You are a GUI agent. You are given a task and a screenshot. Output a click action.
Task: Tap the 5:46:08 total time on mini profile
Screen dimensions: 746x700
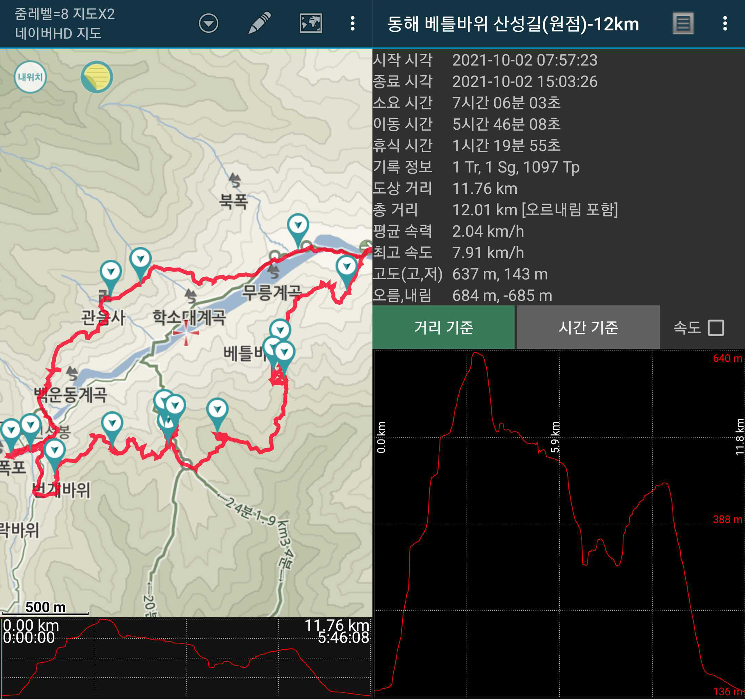coord(343,638)
